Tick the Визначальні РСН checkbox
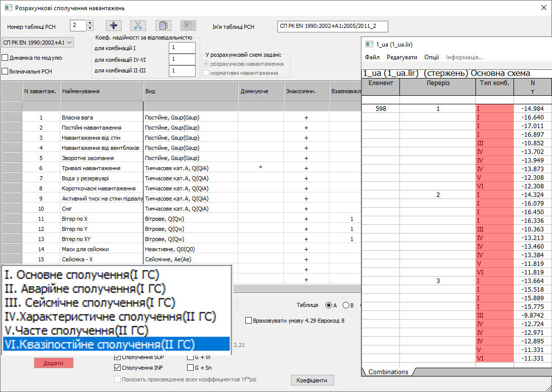Image resolution: width=552 pixels, height=392 pixels. coord(6,71)
